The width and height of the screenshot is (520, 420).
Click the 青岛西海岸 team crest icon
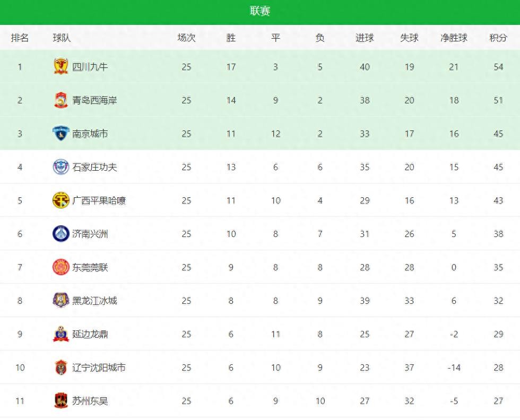61,100
